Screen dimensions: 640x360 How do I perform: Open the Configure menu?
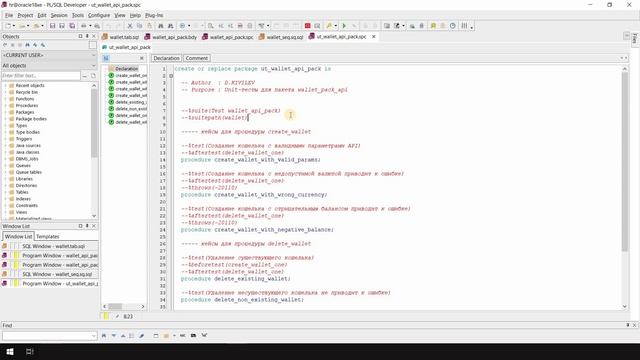[x=99, y=15]
